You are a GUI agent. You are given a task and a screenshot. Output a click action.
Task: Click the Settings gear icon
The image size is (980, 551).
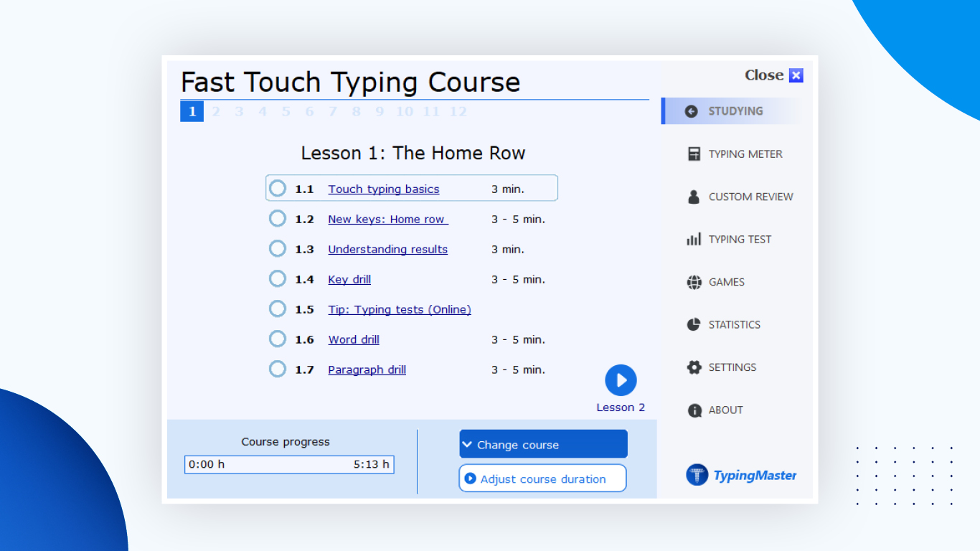tap(694, 367)
